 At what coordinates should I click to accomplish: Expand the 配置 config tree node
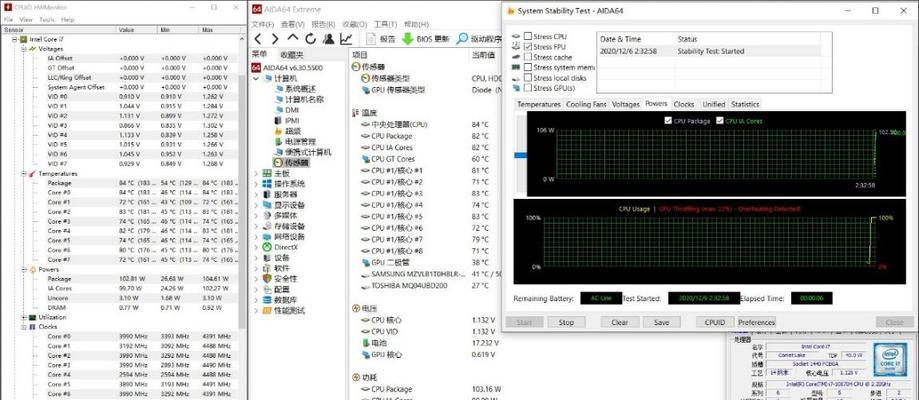coord(256,289)
